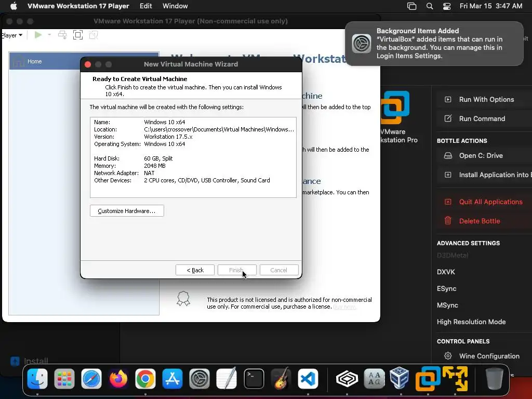Click the Unity mode toolbar icon
The image size is (532, 399).
pos(94,35)
